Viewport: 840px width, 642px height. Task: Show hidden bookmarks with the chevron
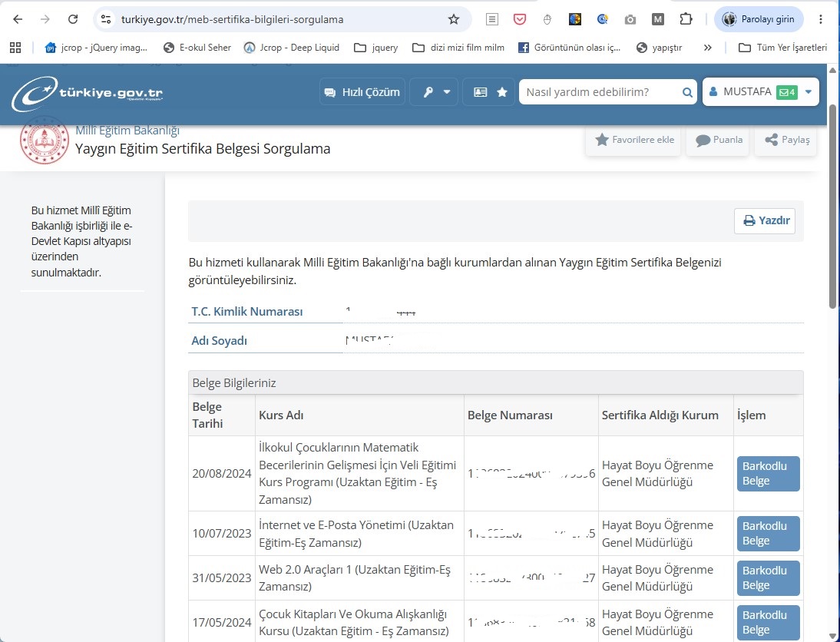coord(708,48)
